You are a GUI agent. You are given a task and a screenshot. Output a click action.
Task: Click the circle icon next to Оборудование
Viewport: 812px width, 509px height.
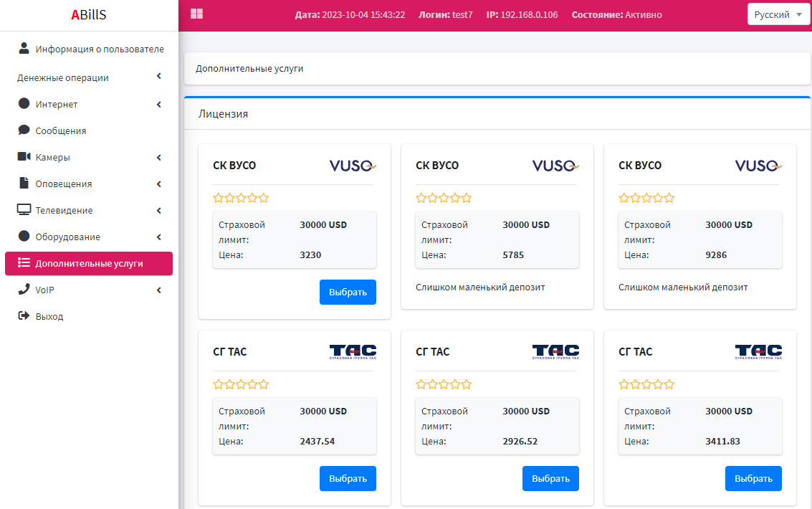pyautogui.click(x=24, y=236)
